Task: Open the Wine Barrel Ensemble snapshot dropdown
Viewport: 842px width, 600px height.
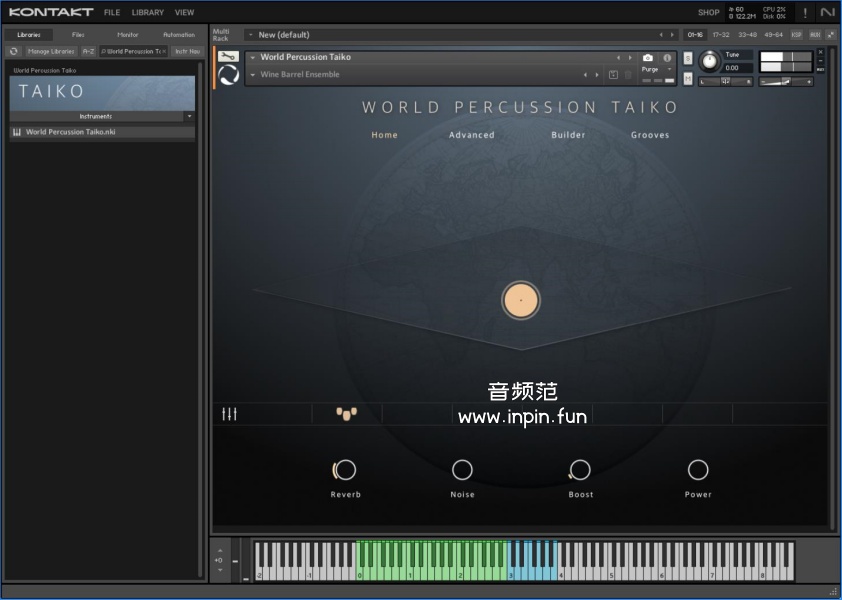Action: pyautogui.click(x=253, y=75)
